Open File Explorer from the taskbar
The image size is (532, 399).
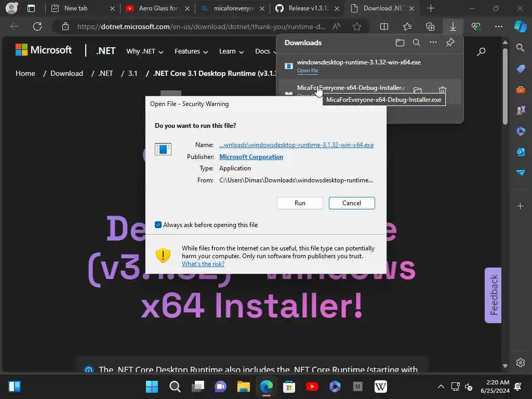(244, 387)
